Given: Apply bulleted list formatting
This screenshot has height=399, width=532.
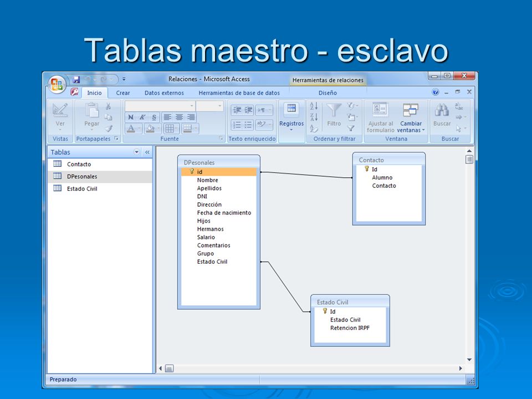Looking at the screenshot, I should 249,125.
